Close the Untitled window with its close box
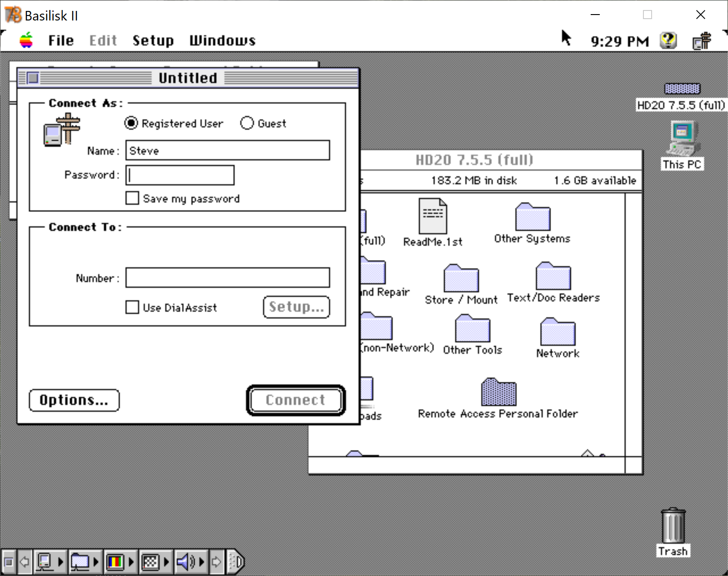Screen dimensions: 728x576 tap(33, 78)
